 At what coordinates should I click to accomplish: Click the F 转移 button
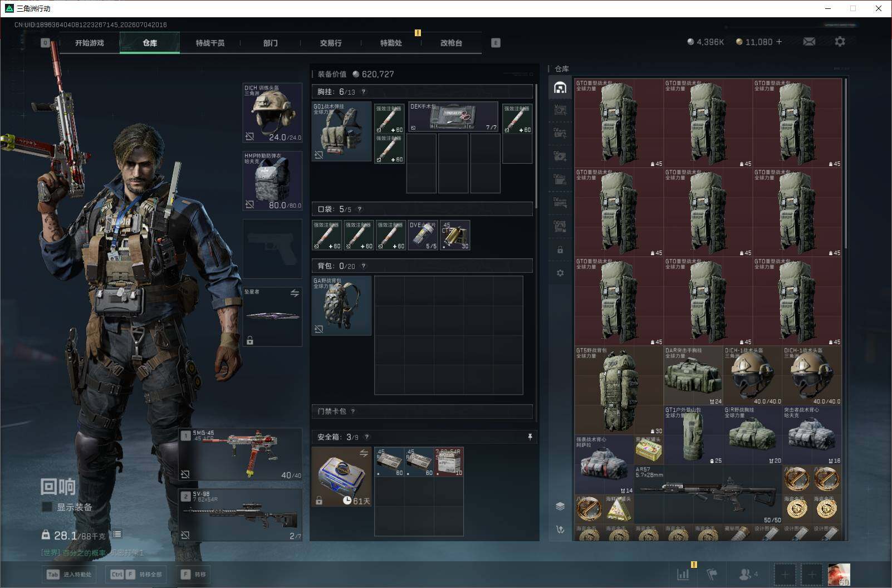[x=193, y=574]
